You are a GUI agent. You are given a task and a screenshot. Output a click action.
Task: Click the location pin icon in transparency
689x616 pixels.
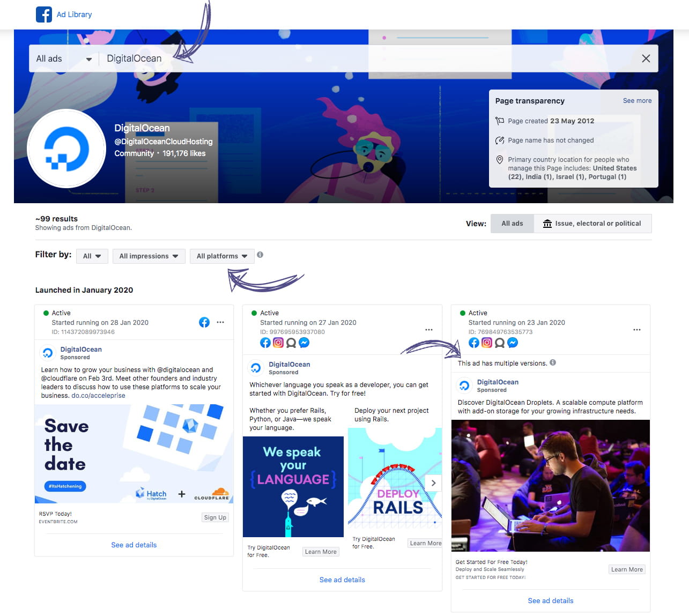500,159
